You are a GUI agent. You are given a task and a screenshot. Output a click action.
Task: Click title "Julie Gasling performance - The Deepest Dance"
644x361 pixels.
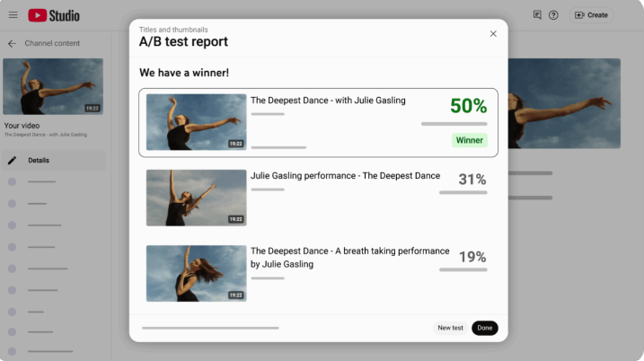(345, 176)
